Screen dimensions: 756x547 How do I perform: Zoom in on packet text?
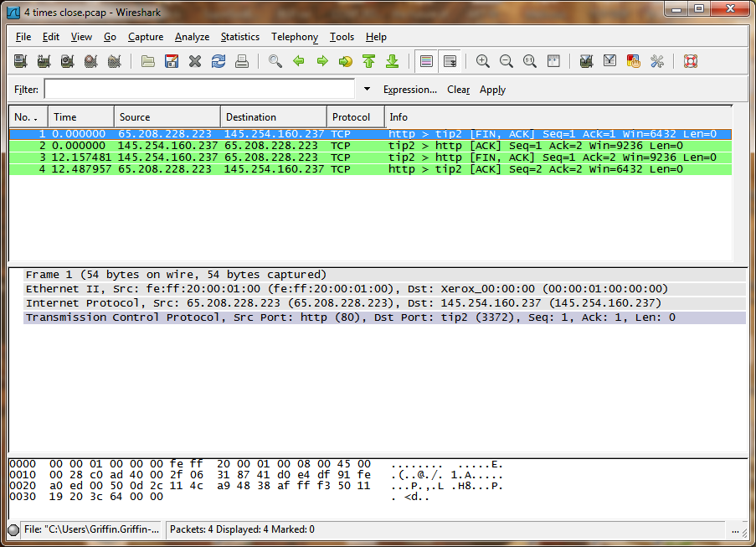coord(482,61)
